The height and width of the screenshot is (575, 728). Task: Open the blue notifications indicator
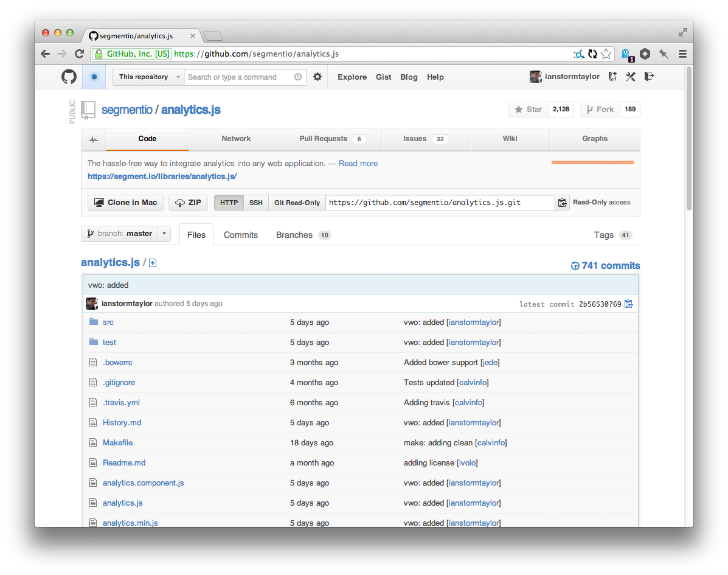coord(94,77)
